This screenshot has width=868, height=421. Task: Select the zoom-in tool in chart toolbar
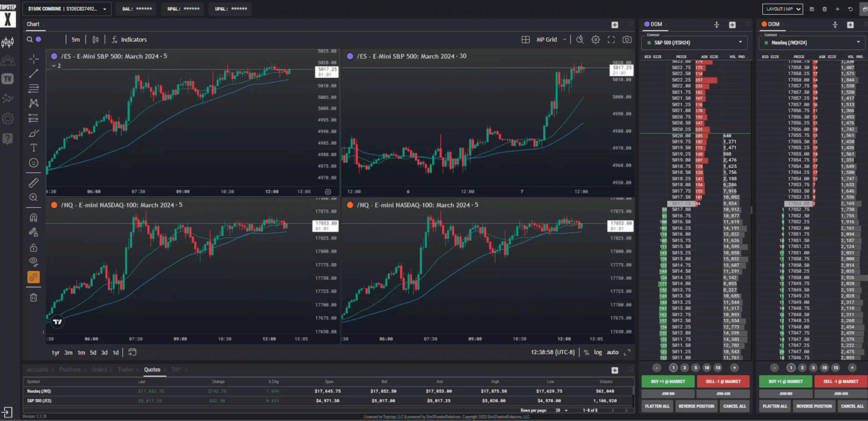(34, 197)
